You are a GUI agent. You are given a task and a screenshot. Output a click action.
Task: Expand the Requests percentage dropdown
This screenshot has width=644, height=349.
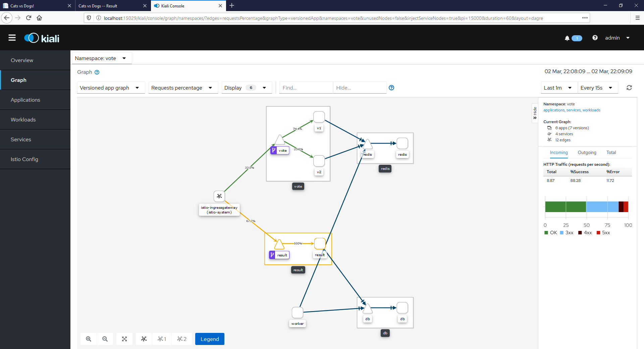point(181,88)
